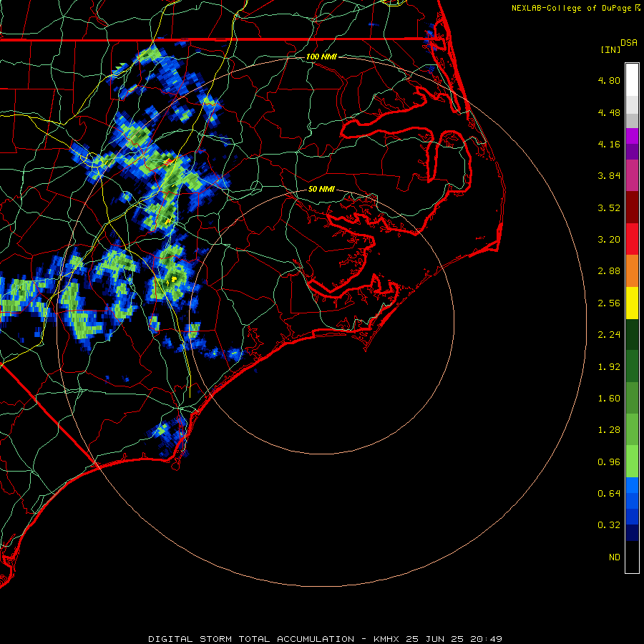Click the [IN] units label

pos(610,49)
